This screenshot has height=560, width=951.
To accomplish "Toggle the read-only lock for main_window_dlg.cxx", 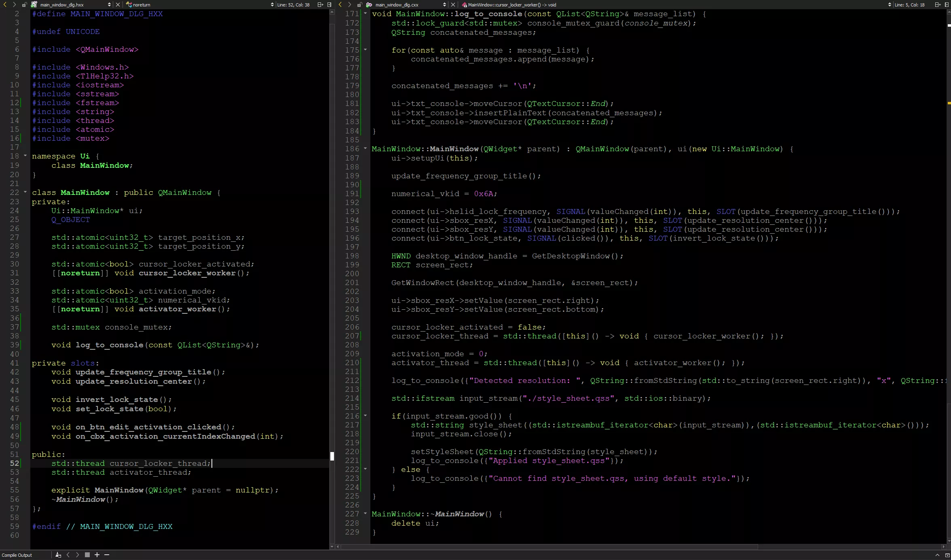I will 359,4.
